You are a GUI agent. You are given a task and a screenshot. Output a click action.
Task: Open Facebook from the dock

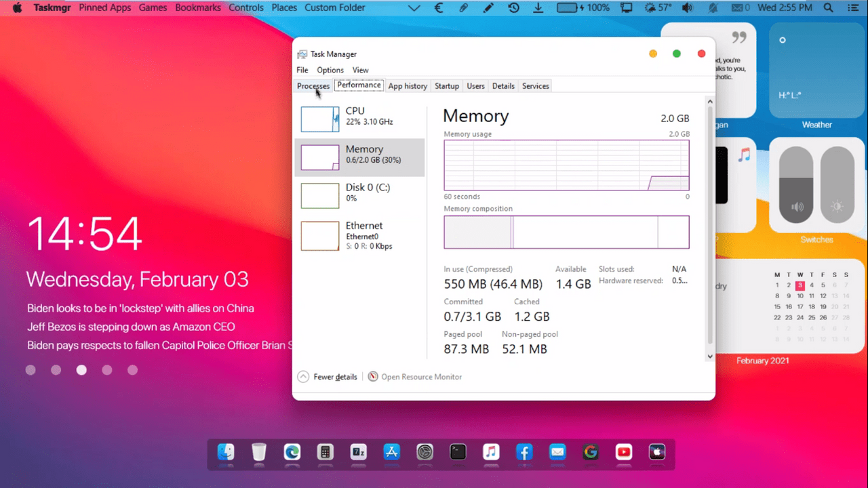click(x=524, y=452)
